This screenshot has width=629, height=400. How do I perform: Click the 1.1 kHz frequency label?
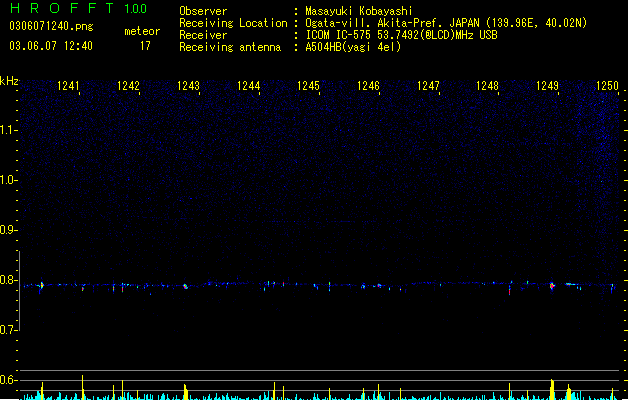[8, 130]
